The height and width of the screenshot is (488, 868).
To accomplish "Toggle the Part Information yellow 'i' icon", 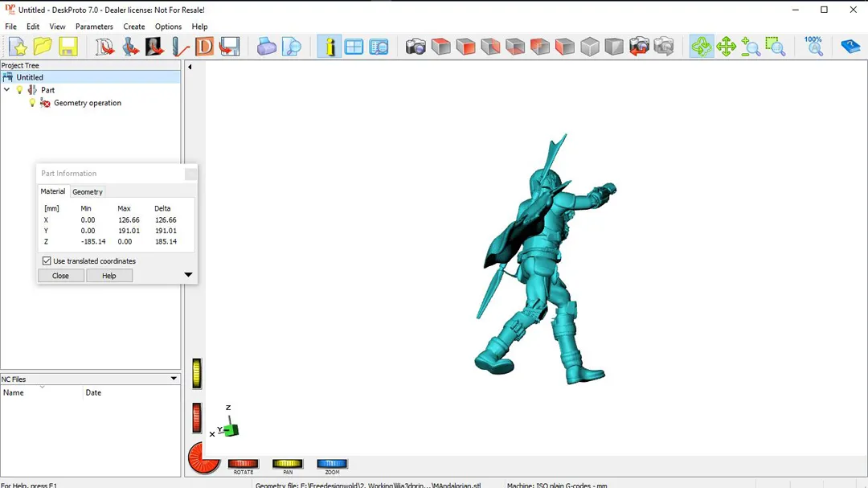I will click(x=330, y=47).
